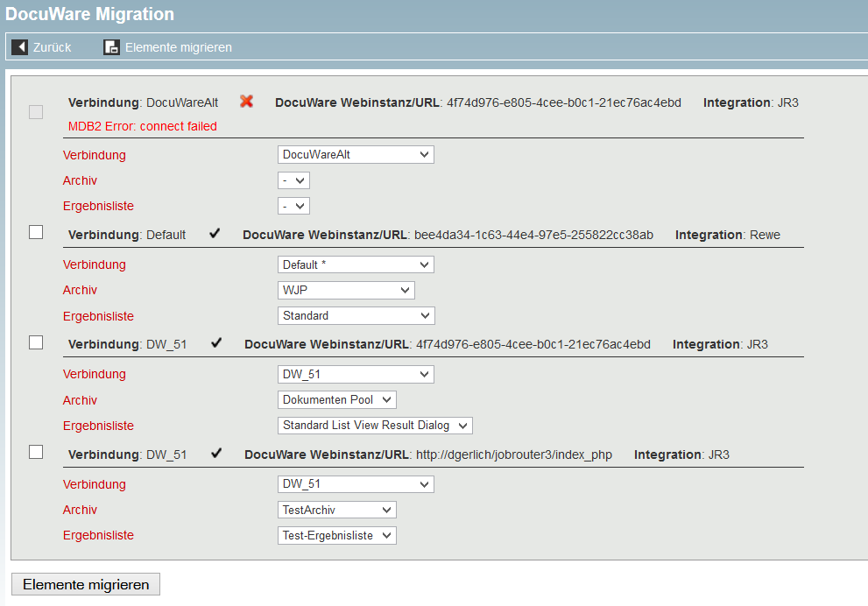Image resolution: width=868 pixels, height=606 pixels.
Task: Click the Integration: JR3 label in DocuWareAlt row
Action: point(751,102)
